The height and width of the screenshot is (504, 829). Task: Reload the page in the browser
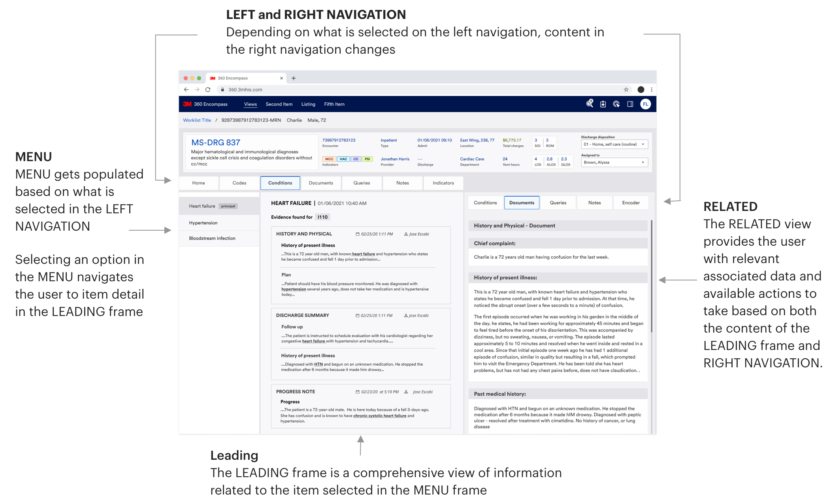click(x=208, y=90)
